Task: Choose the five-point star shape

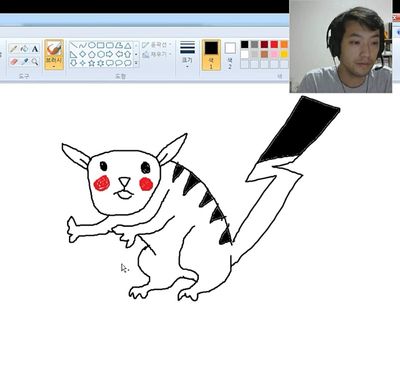Action: [92, 63]
